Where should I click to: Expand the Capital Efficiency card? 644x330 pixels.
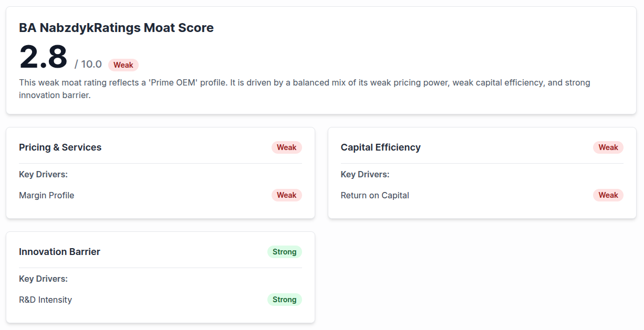coord(380,147)
